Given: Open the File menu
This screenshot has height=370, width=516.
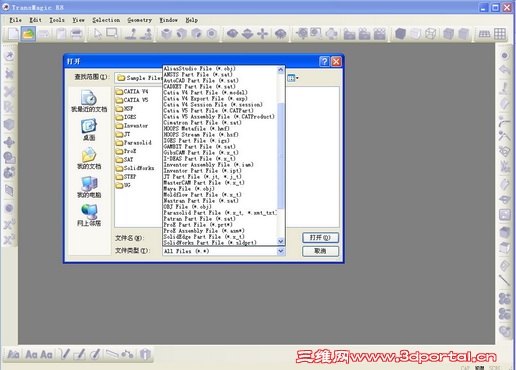Looking at the screenshot, I should (16, 20).
